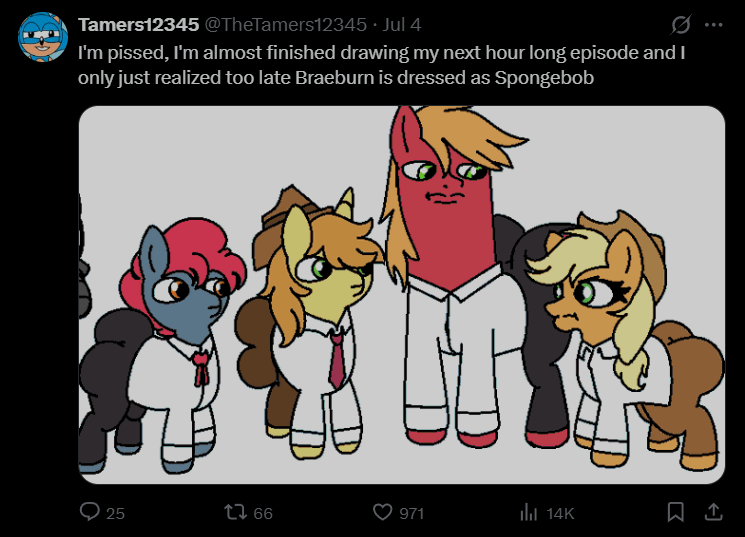The image size is (745, 537).
Task: Click the Grok slashed-circle icon
Action: 680,25
